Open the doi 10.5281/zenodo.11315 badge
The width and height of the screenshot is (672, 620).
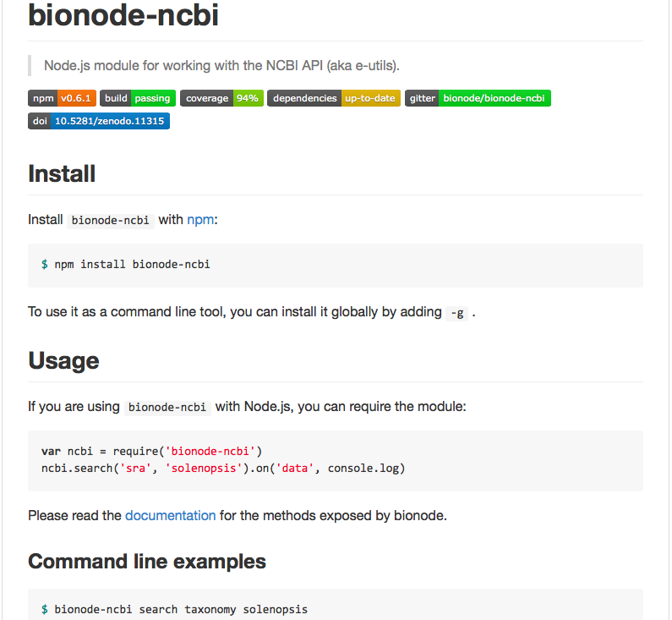[x=99, y=121]
